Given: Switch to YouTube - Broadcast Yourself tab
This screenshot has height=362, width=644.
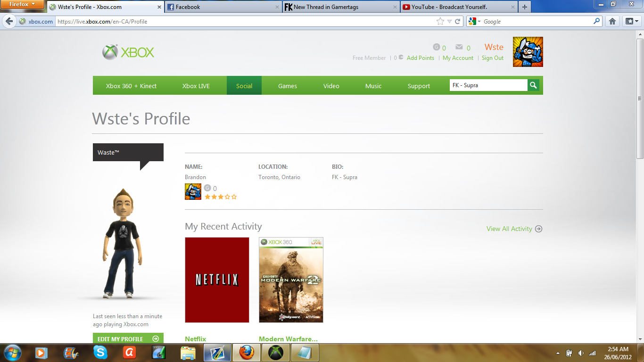Looking at the screenshot, I should click(x=459, y=7).
